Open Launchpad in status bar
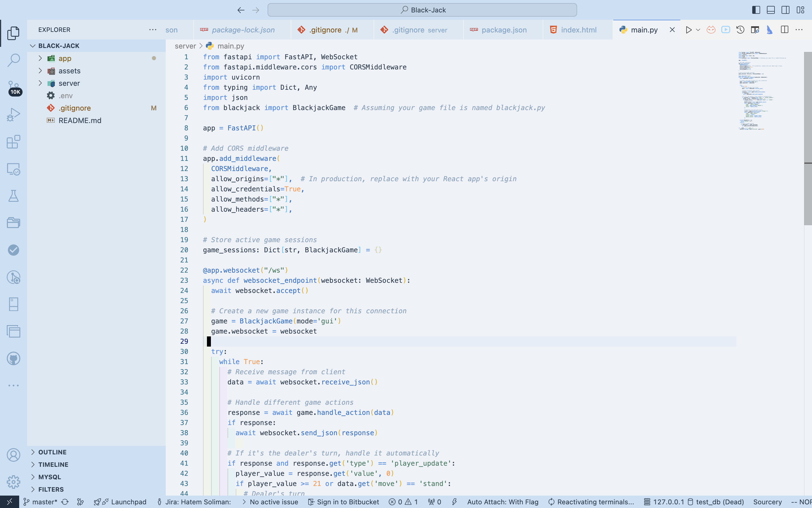Image resolution: width=812 pixels, height=508 pixels. (x=120, y=502)
